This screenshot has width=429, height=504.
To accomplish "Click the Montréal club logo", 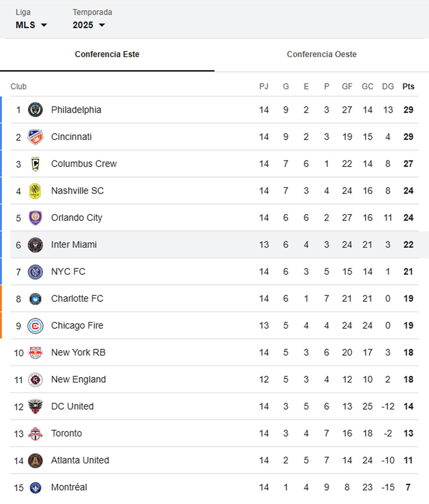I will 36,487.
